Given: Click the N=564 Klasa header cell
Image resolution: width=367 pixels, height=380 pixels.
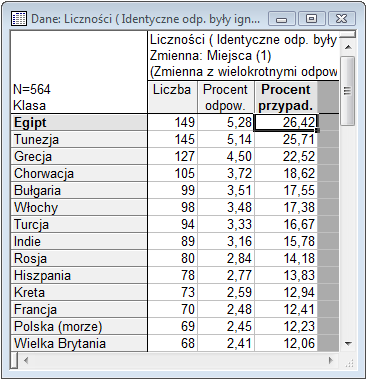Looking at the screenshot, I should click(79, 72).
